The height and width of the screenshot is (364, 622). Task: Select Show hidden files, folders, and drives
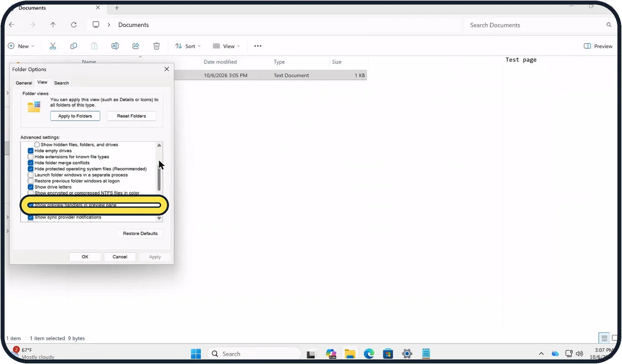[37, 145]
